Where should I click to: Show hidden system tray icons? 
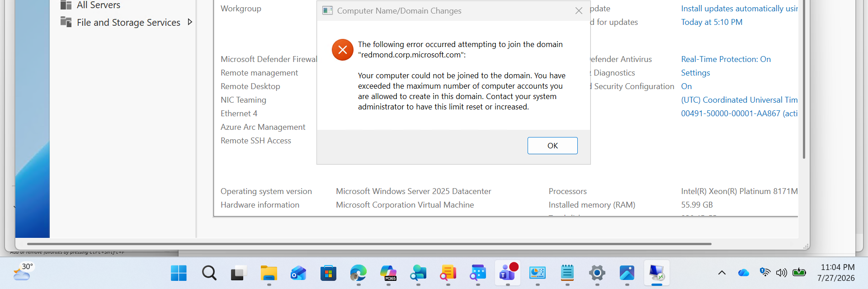click(x=722, y=273)
